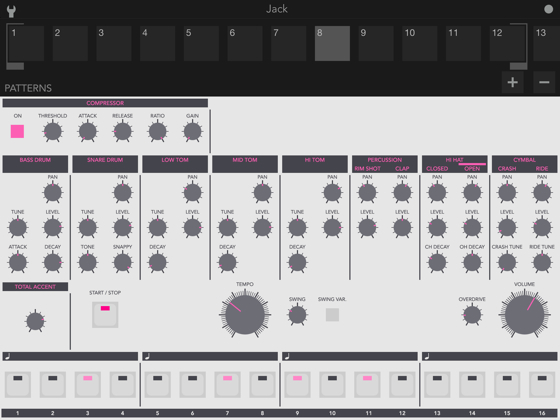The image size is (560, 420).
Task: Click the Clap Level knob
Action: [402, 228]
